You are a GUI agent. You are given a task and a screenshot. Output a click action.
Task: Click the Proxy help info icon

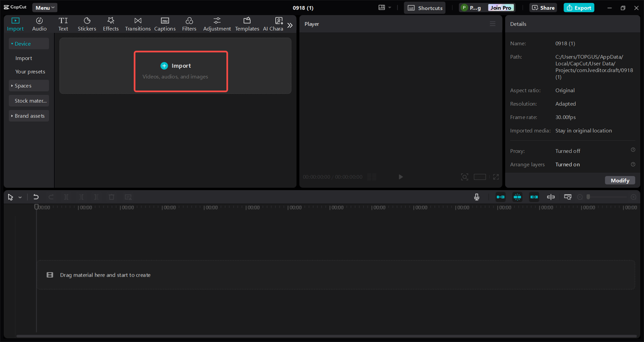[x=633, y=150]
